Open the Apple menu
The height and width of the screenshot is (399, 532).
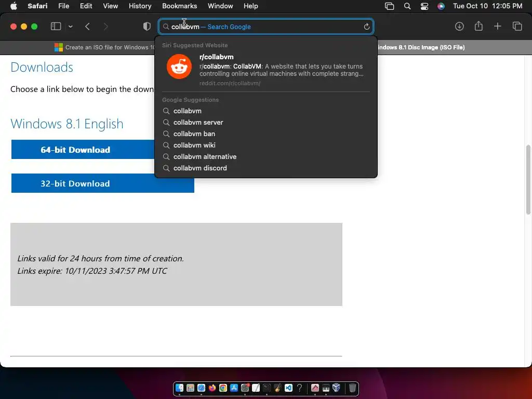tap(14, 6)
